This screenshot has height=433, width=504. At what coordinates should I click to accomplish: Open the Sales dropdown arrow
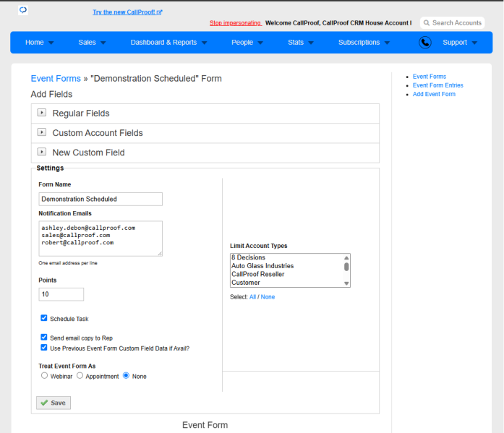point(103,43)
